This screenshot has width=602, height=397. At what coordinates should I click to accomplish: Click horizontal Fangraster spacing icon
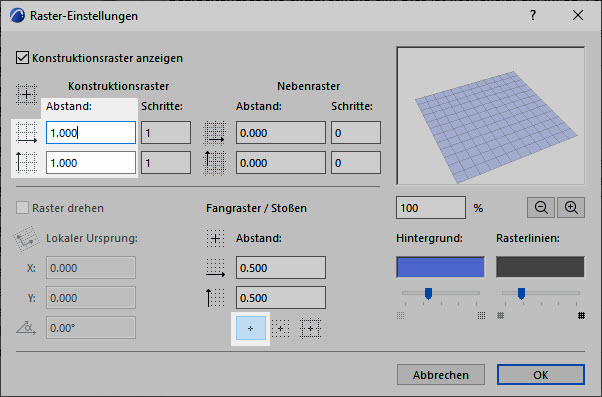click(x=215, y=268)
